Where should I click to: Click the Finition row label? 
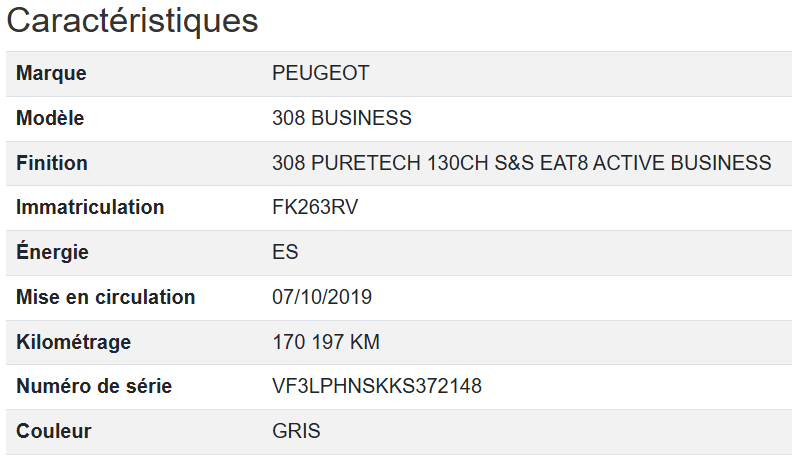[52, 163]
